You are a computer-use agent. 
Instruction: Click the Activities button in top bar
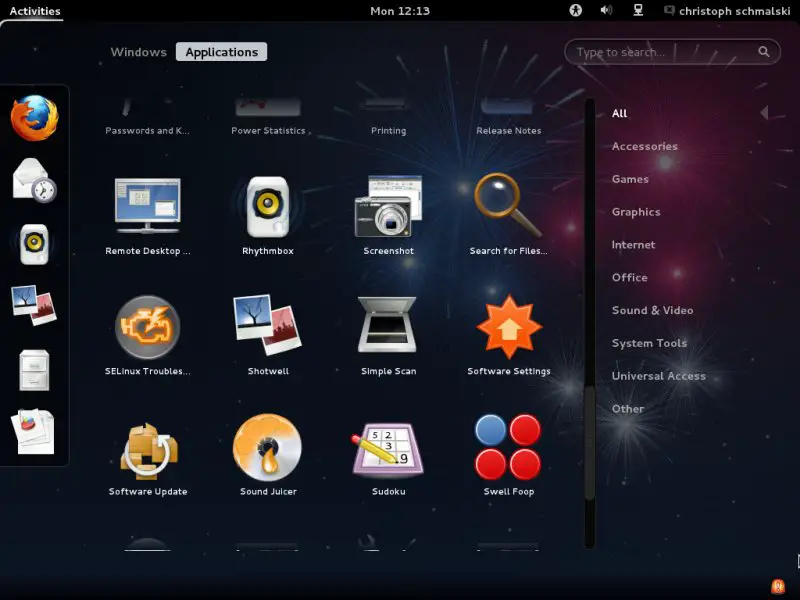tap(35, 11)
